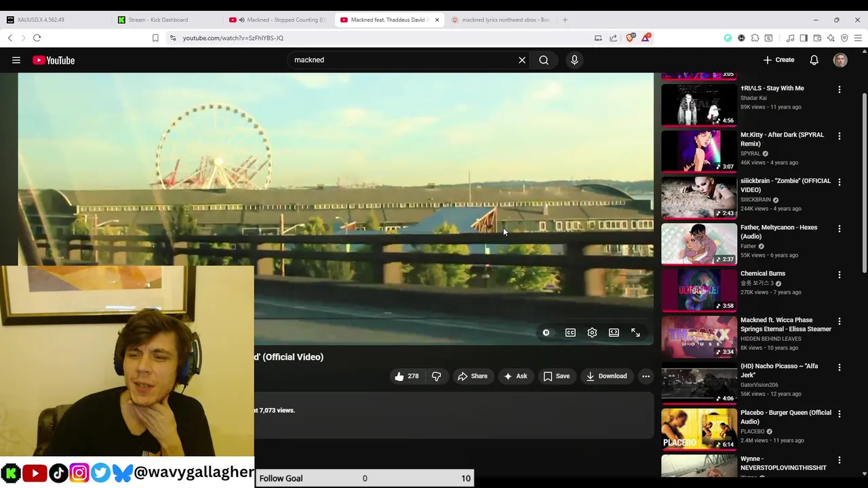Open more actions under the video
The image size is (868, 488).
[x=646, y=376]
